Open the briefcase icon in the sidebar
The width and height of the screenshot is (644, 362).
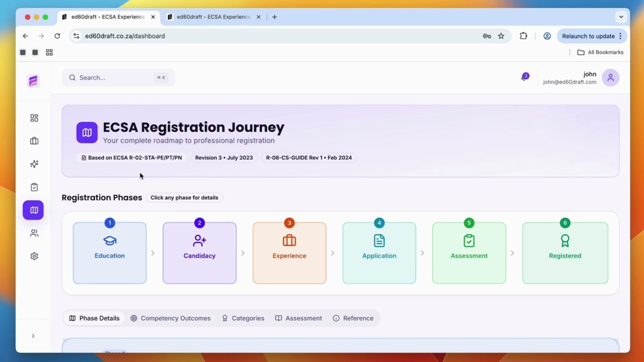(x=34, y=141)
